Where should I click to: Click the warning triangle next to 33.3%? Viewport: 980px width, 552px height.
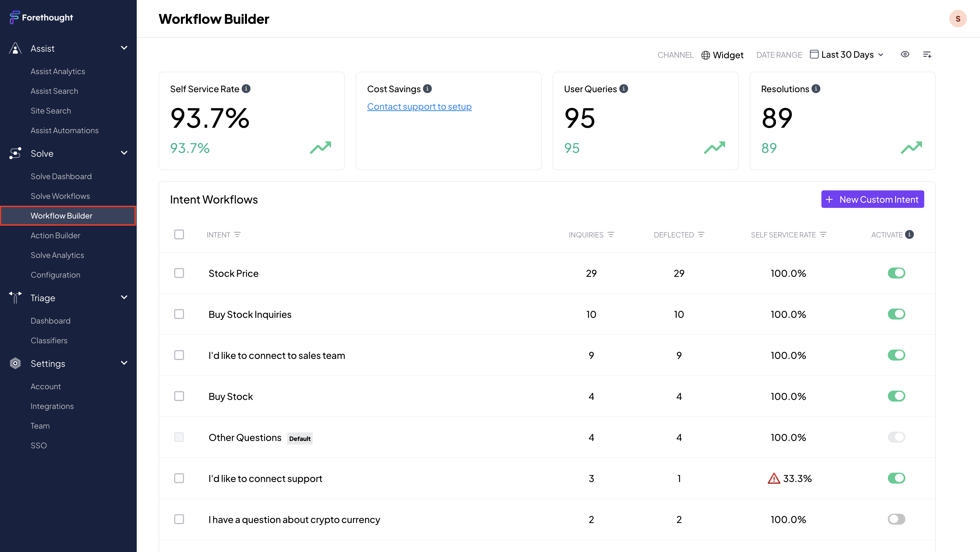[774, 478]
